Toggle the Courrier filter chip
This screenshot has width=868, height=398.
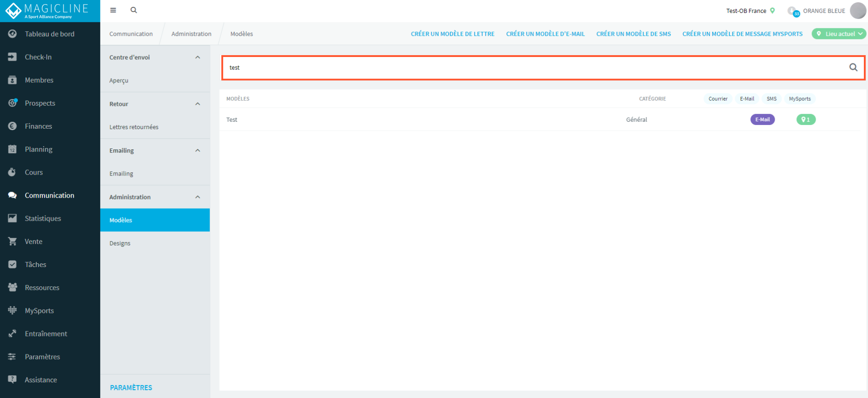pos(718,99)
